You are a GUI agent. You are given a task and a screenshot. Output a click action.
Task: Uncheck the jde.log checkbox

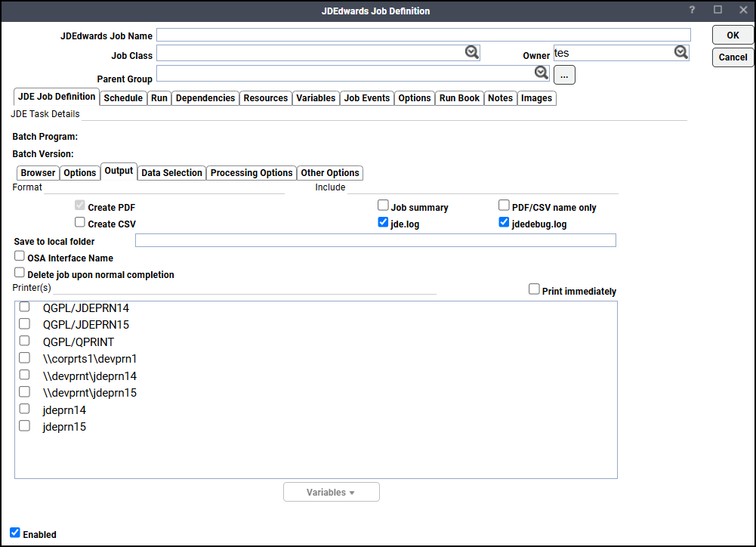click(383, 223)
